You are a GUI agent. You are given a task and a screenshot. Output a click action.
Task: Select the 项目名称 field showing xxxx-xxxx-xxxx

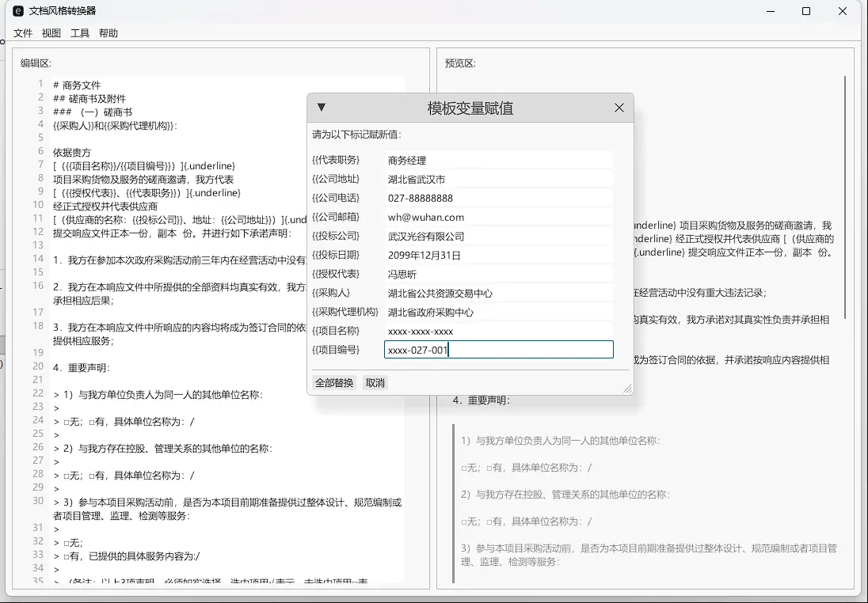pyautogui.click(x=498, y=331)
